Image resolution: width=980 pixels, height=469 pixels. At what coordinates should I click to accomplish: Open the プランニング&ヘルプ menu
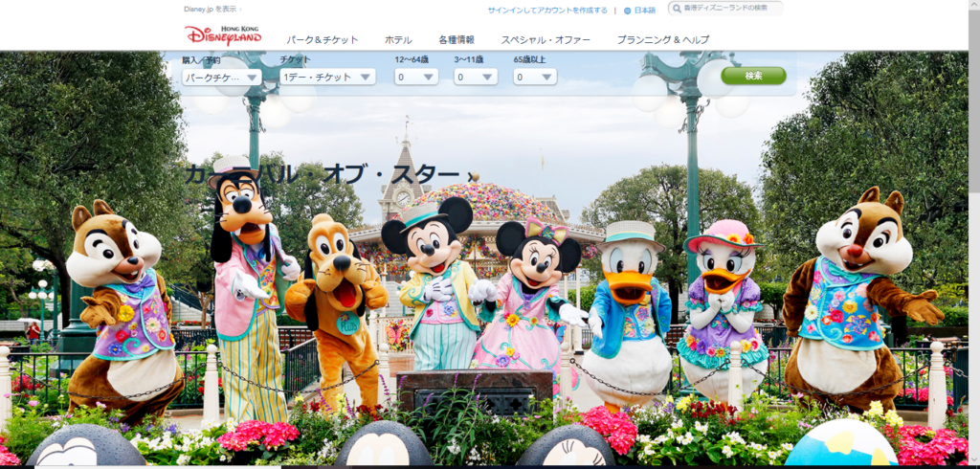663,40
